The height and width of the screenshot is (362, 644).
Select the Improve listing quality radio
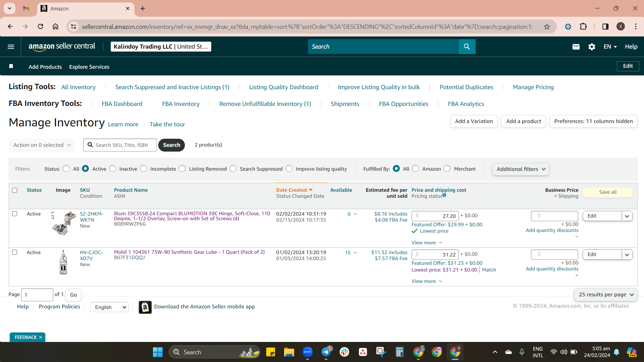coord(289,169)
